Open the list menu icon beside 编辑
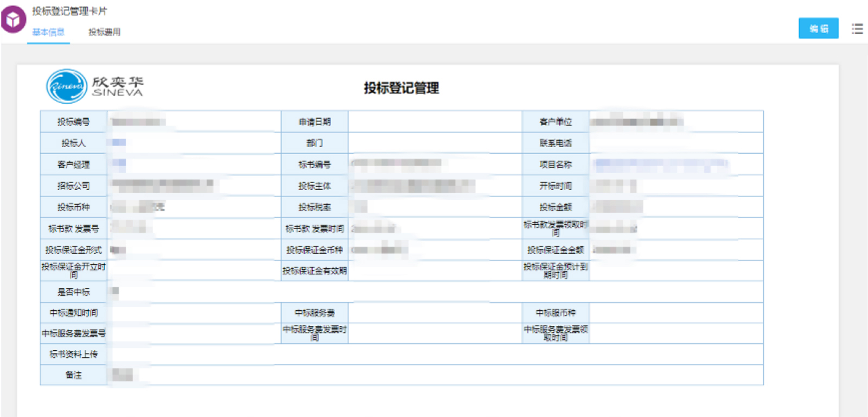868x417 pixels. (x=857, y=29)
